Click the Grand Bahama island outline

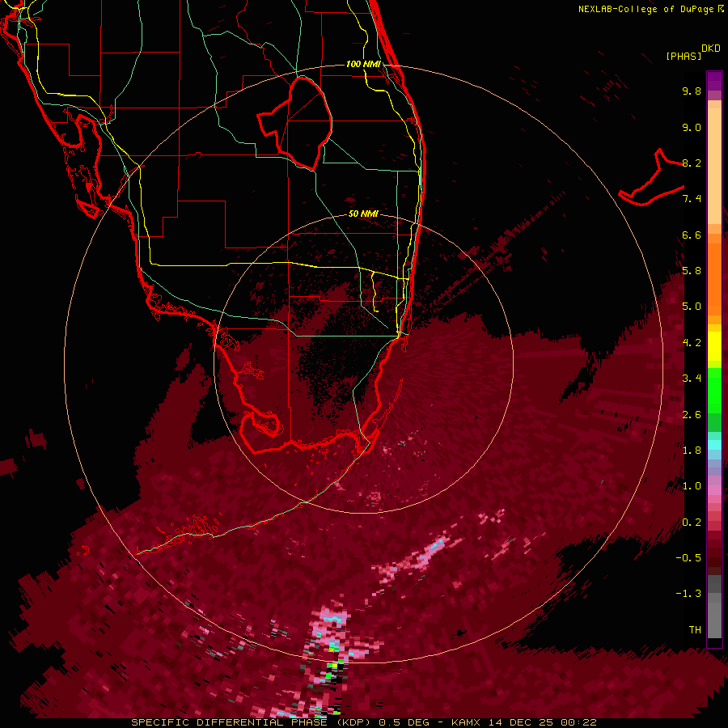coord(652,179)
